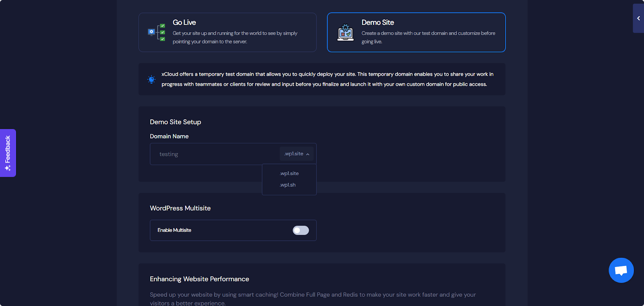Click the Demo Site Setup heading

175,122
